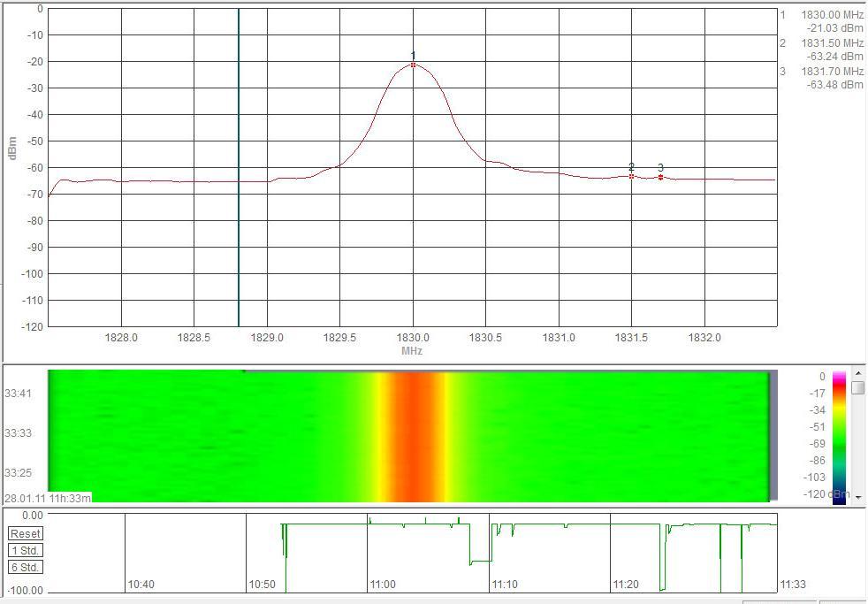Click the -60 amplitude axis label
The width and height of the screenshot is (868, 604).
34,168
